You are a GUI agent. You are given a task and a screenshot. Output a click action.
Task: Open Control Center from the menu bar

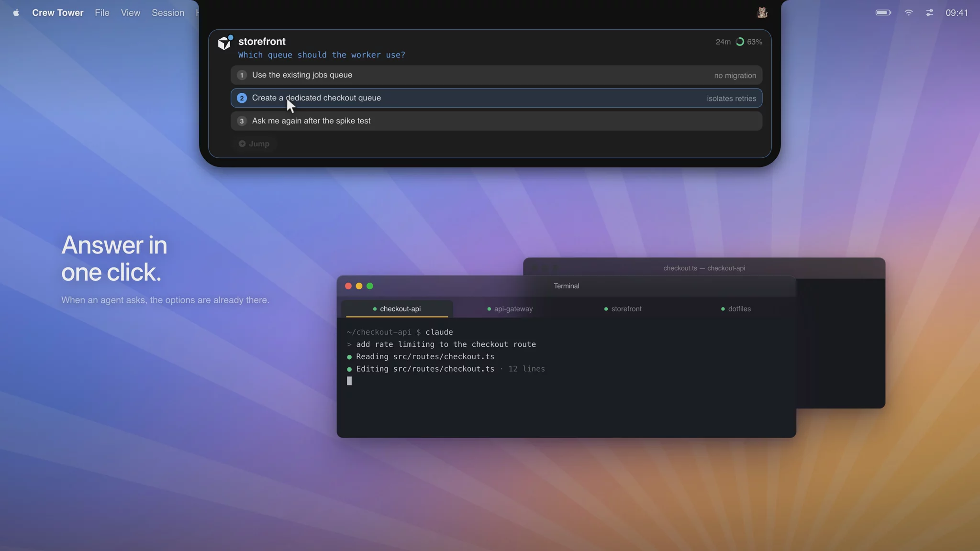[x=929, y=13]
